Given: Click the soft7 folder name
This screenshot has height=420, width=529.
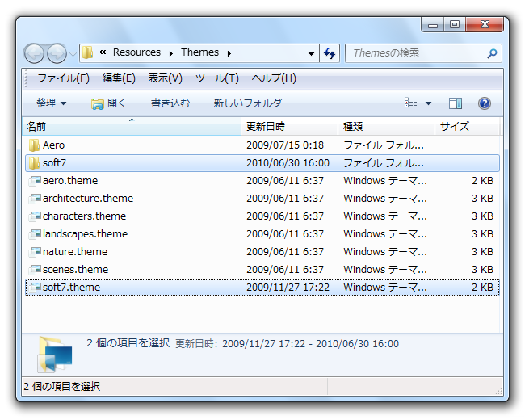Looking at the screenshot, I should (x=54, y=163).
